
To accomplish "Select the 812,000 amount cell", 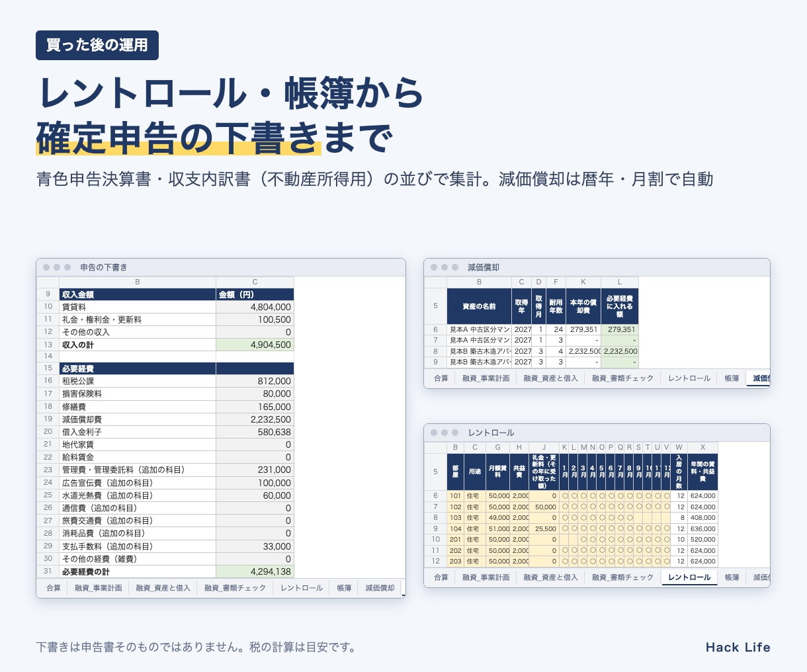I will (x=255, y=381).
